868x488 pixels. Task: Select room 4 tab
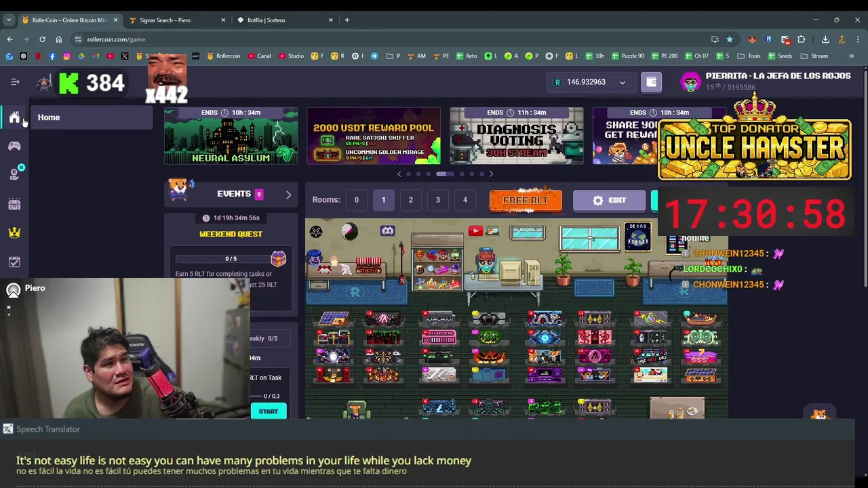(465, 200)
